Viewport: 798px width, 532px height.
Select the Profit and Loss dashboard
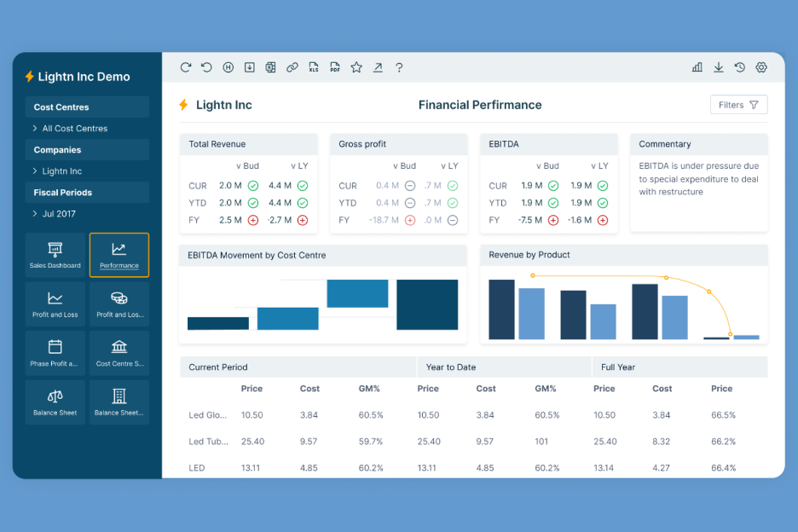(x=55, y=304)
